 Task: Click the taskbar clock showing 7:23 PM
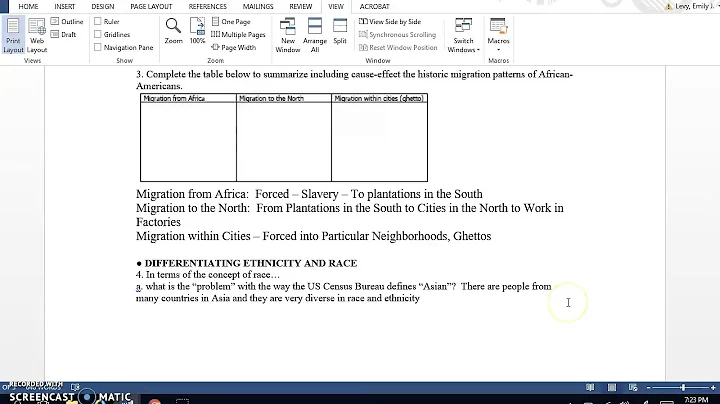696,400
